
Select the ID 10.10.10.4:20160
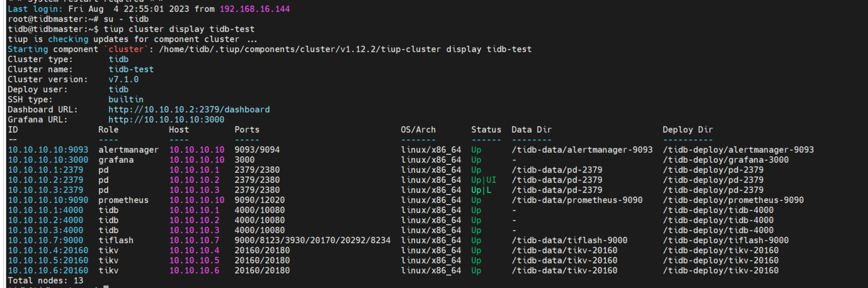48,250
